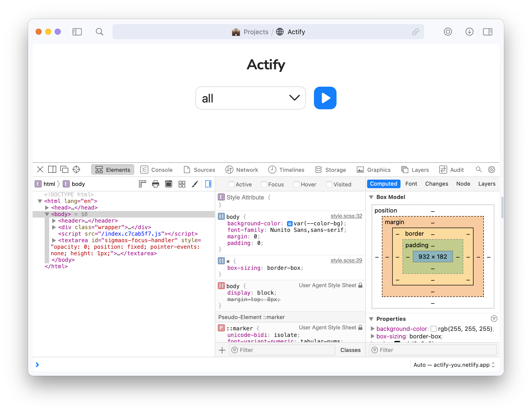Toggle print media styles icon
Image resolution: width=532 pixels, height=413 pixels.
[x=156, y=184]
